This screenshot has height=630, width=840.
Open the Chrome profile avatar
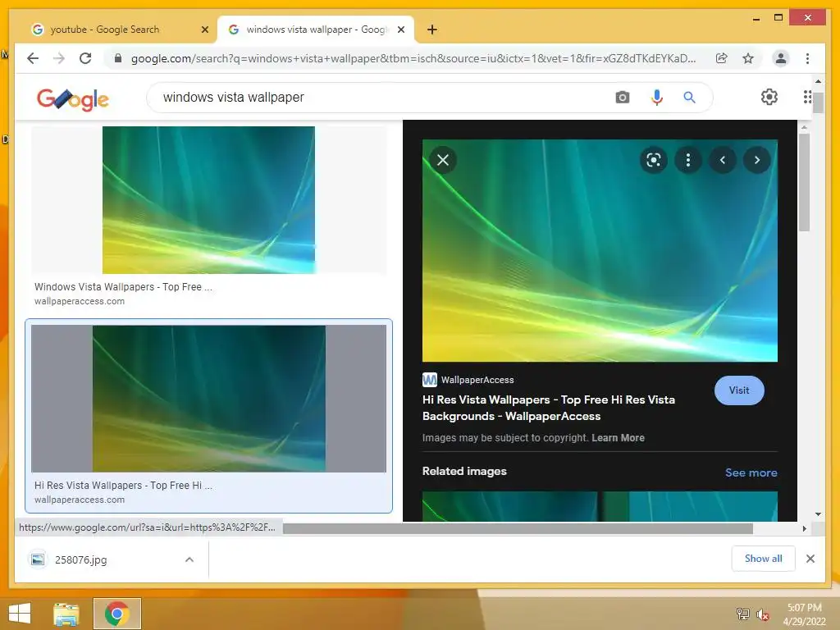(x=781, y=58)
